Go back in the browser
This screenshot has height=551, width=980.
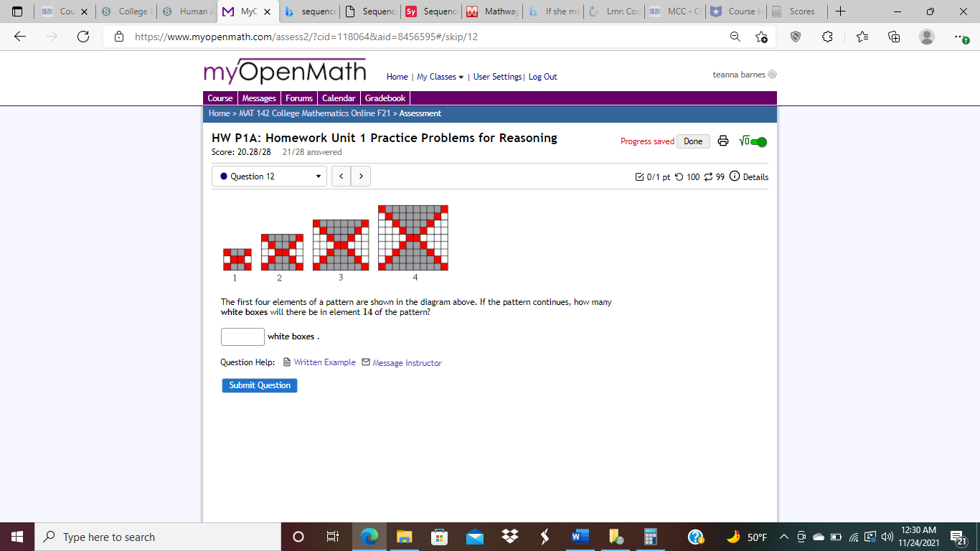click(20, 37)
